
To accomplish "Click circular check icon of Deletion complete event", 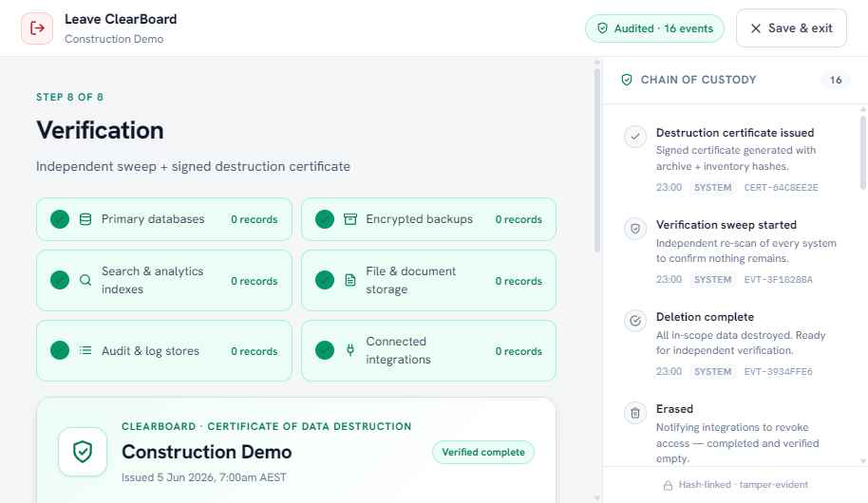I will click(x=635, y=321).
